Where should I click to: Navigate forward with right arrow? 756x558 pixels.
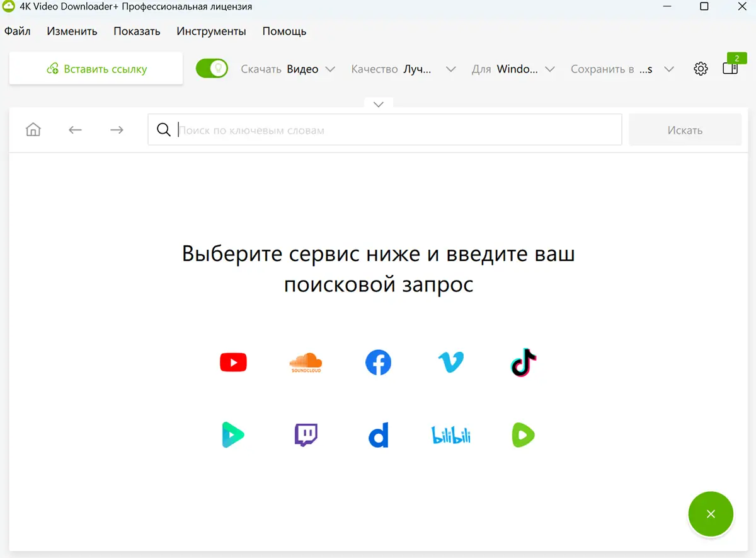pyautogui.click(x=117, y=130)
